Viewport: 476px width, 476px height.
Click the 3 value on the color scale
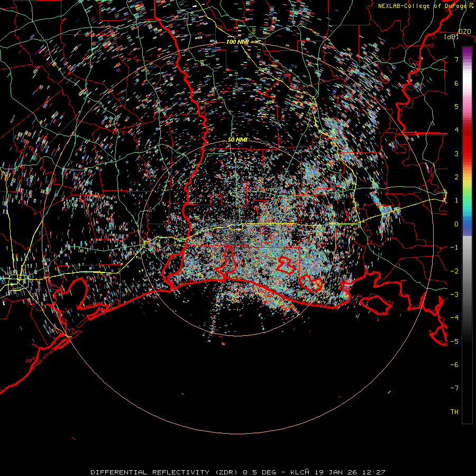456,153
